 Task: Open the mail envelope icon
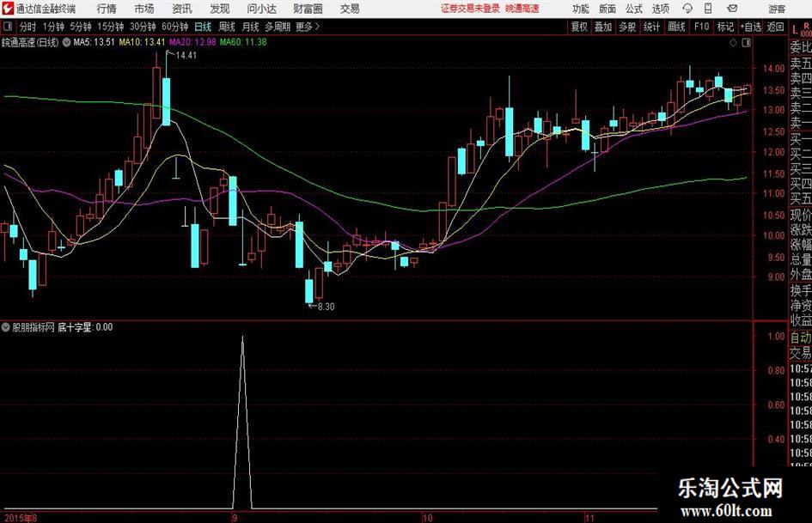[732, 9]
